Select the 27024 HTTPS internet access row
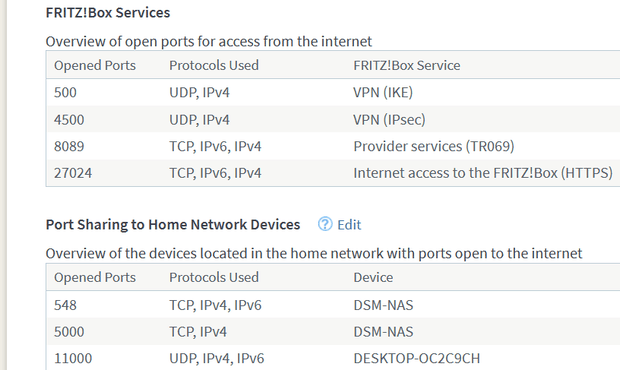The image size is (620, 370). (333, 173)
